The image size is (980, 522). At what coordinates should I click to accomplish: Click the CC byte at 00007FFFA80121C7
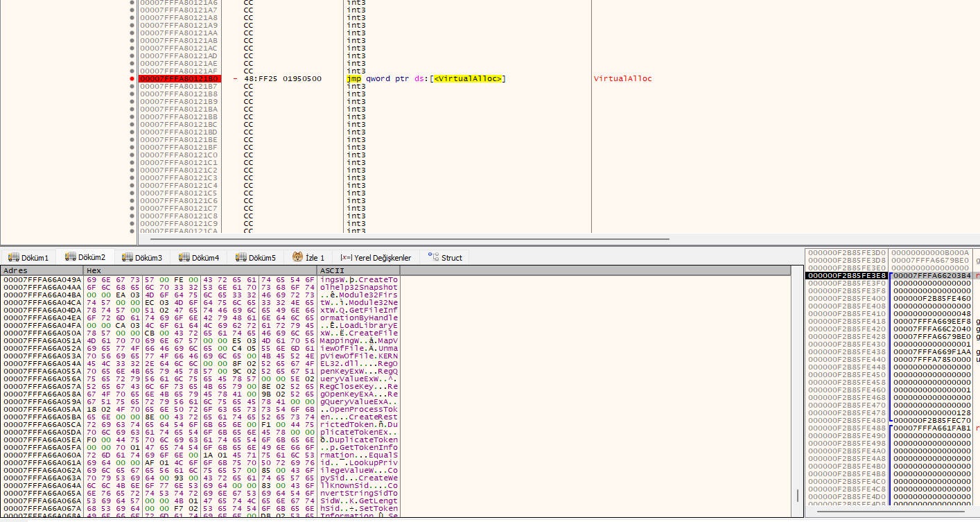click(248, 209)
